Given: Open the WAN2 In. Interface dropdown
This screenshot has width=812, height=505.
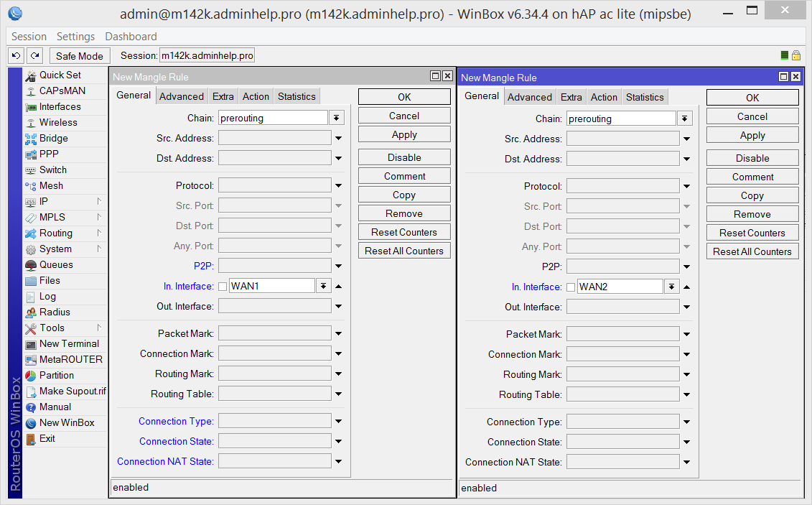Looking at the screenshot, I should tap(672, 287).
